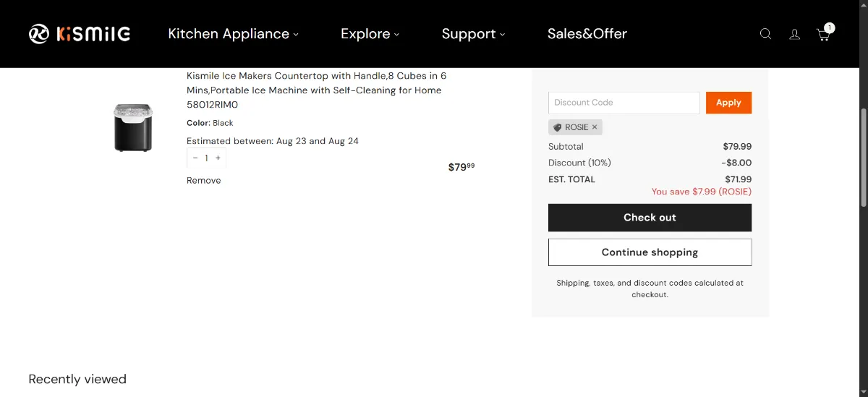Expand the Explore menu
868x397 pixels.
370,34
